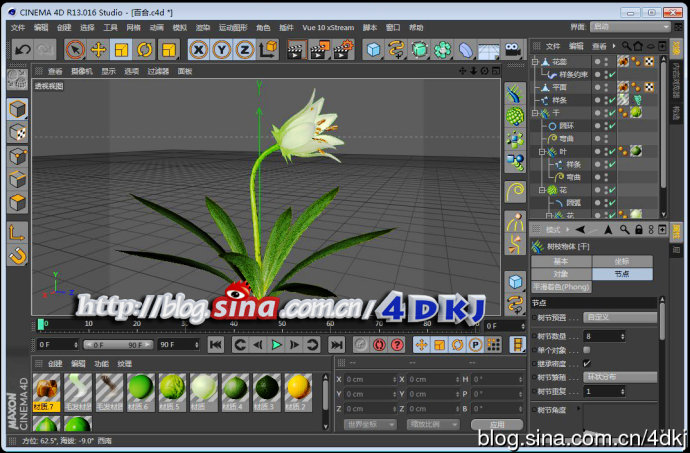Image resolution: width=690 pixels, height=453 pixels.
Task: Render the active view clapperboard
Action: 297,49
